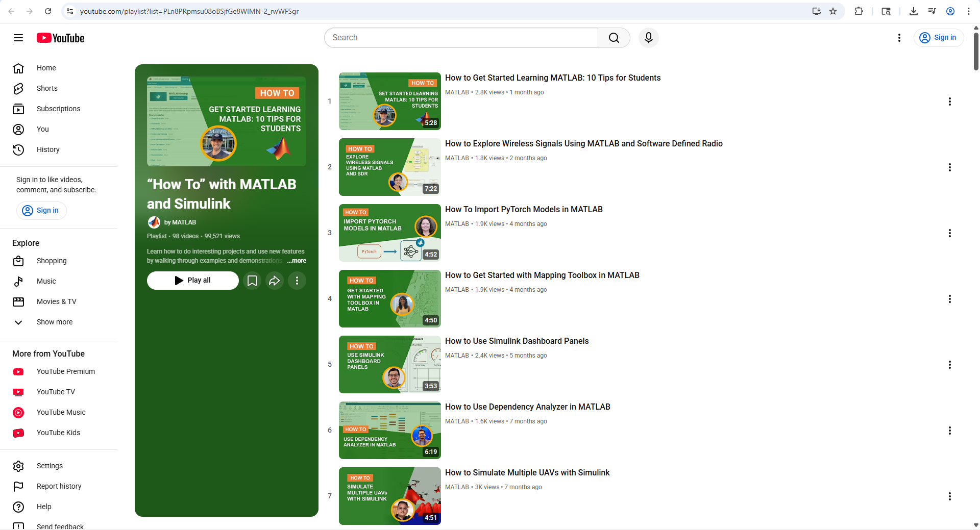Share the playlist with arrow icon
The image size is (980, 530).
pos(275,280)
